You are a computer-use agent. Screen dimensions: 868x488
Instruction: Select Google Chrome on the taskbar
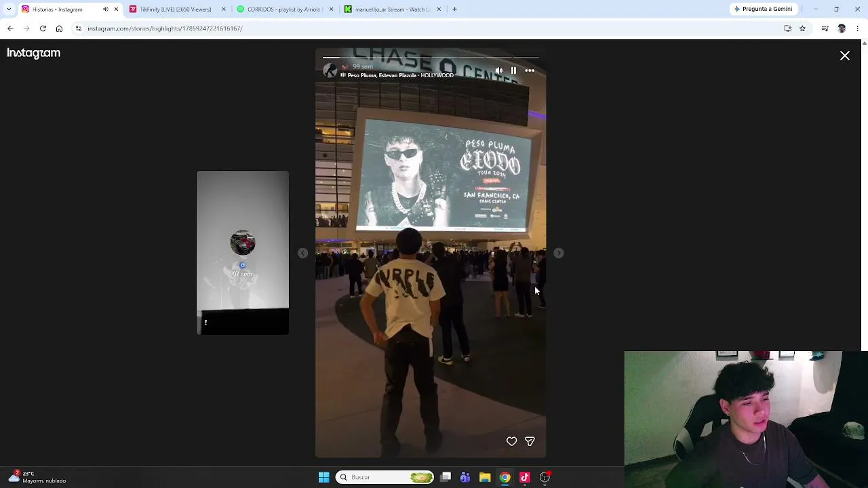505,477
